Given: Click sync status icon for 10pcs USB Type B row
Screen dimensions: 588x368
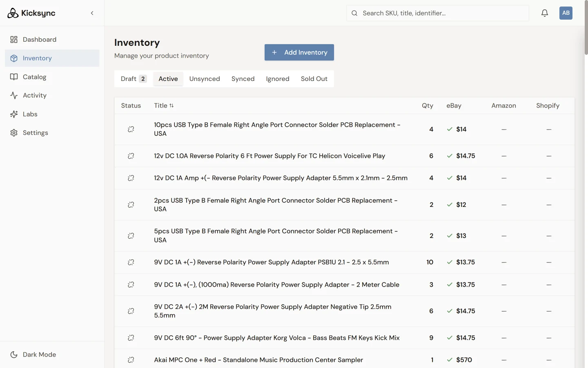Looking at the screenshot, I should click(x=131, y=129).
